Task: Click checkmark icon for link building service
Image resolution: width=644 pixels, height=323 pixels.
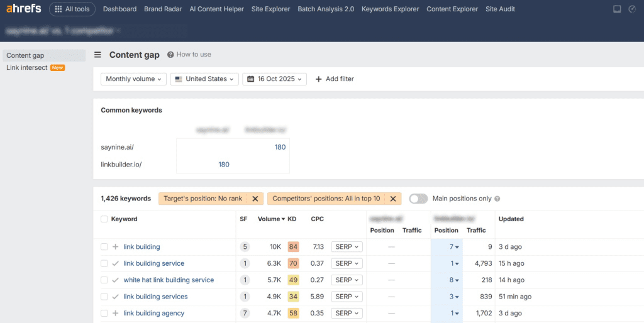Action: pyautogui.click(x=116, y=263)
